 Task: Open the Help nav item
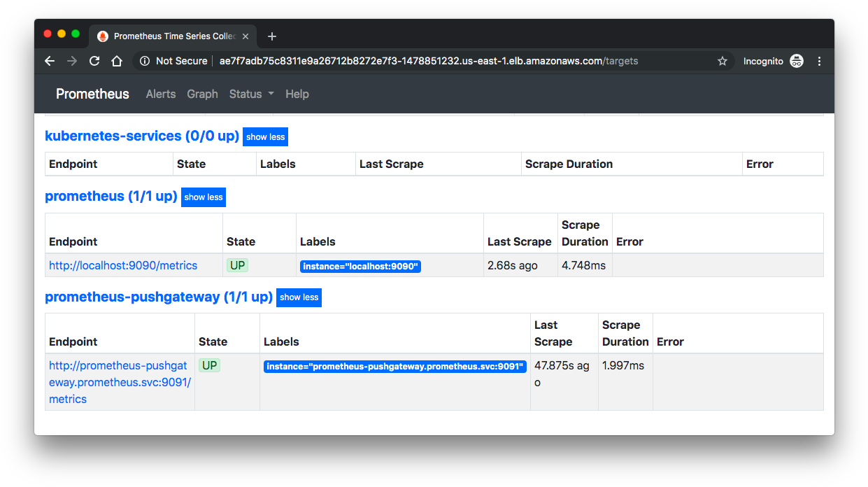(x=297, y=94)
